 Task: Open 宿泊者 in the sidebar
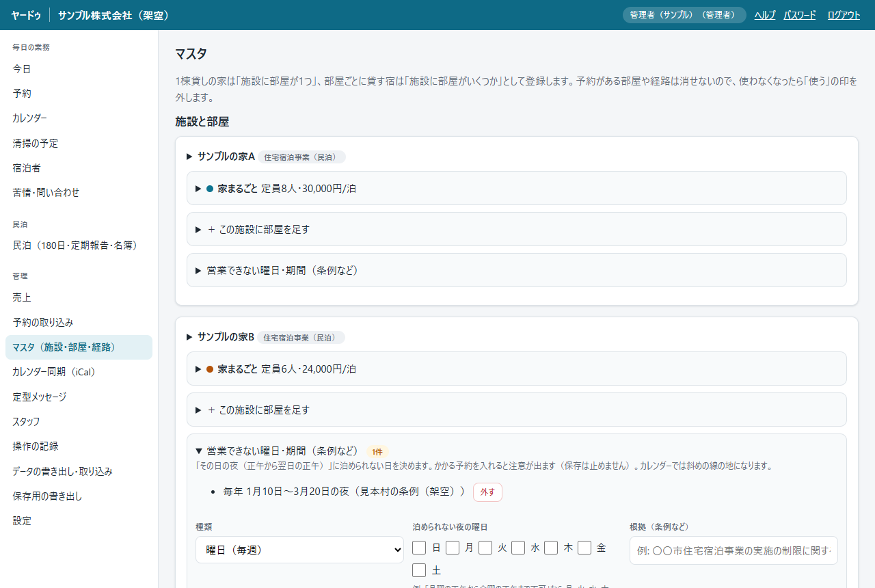pyautogui.click(x=79, y=168)
